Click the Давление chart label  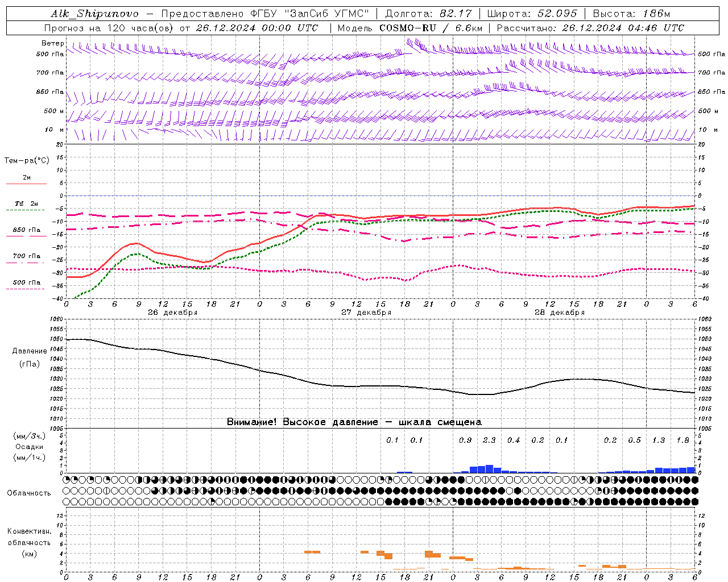pos(30,351)
